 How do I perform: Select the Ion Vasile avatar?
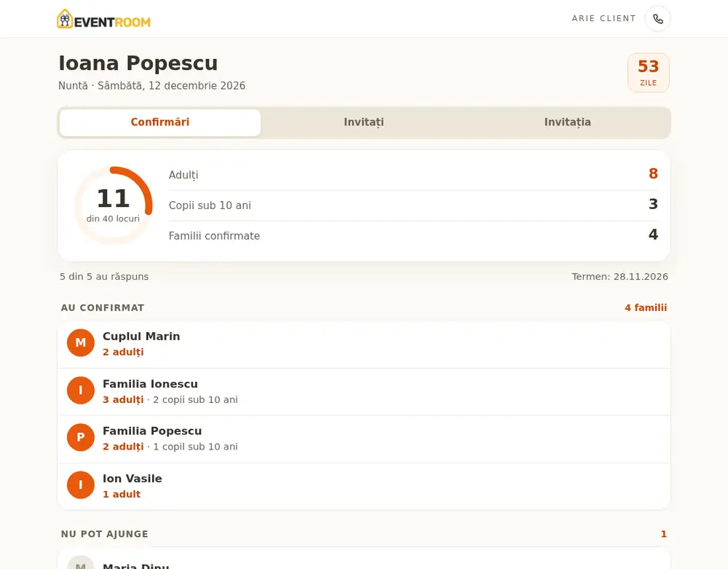click(x=81, y=485)
